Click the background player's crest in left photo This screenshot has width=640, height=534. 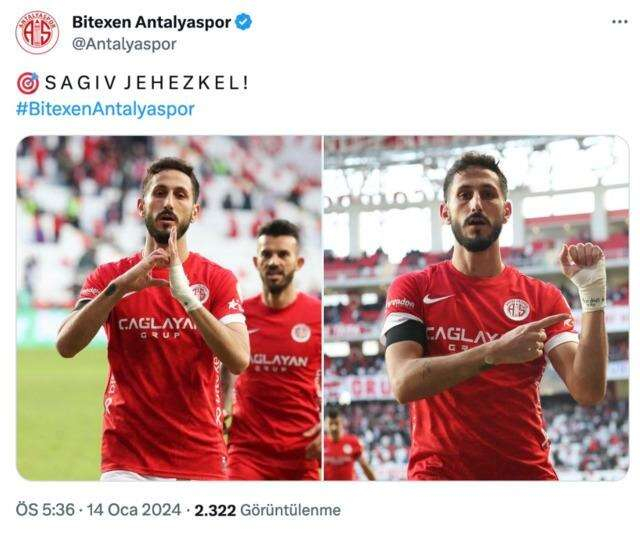click(x=301, y=333)
